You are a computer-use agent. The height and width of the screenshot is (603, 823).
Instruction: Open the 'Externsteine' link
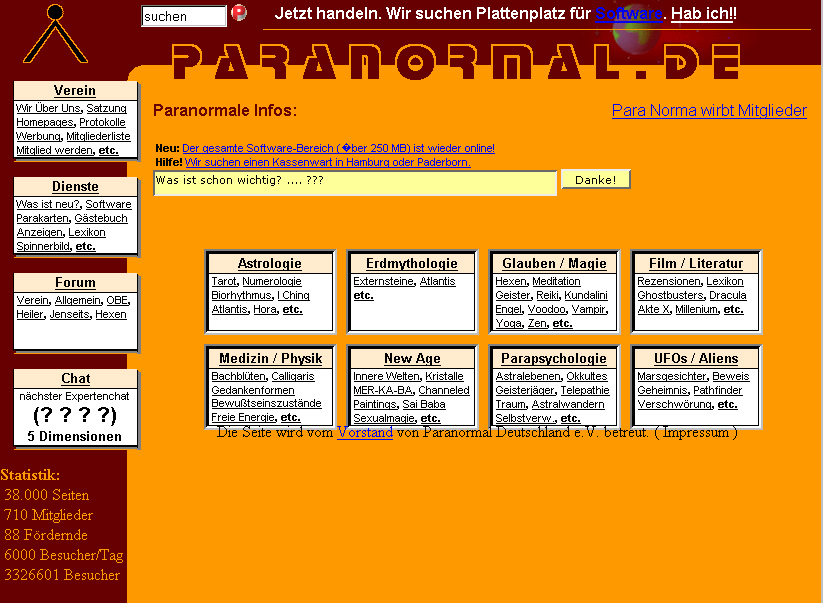pyautogui.click(x=384, y=281)
